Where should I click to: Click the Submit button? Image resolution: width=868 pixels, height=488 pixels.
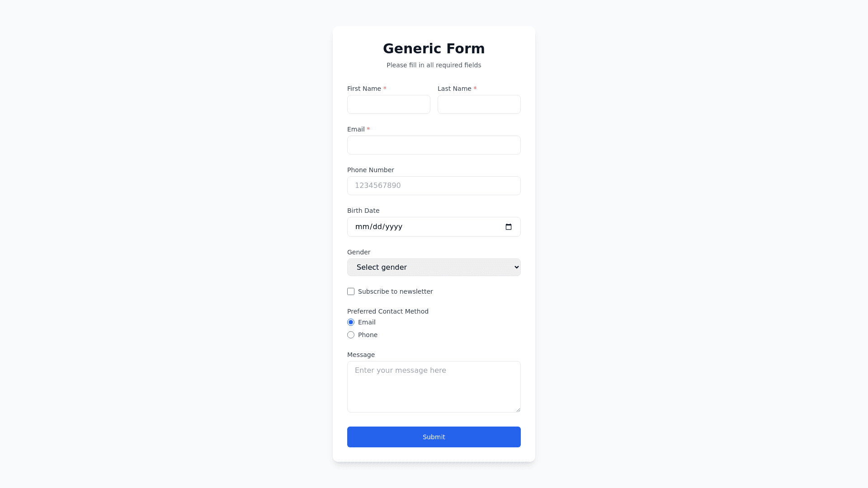pyautogui.click(x=434, y=436)
